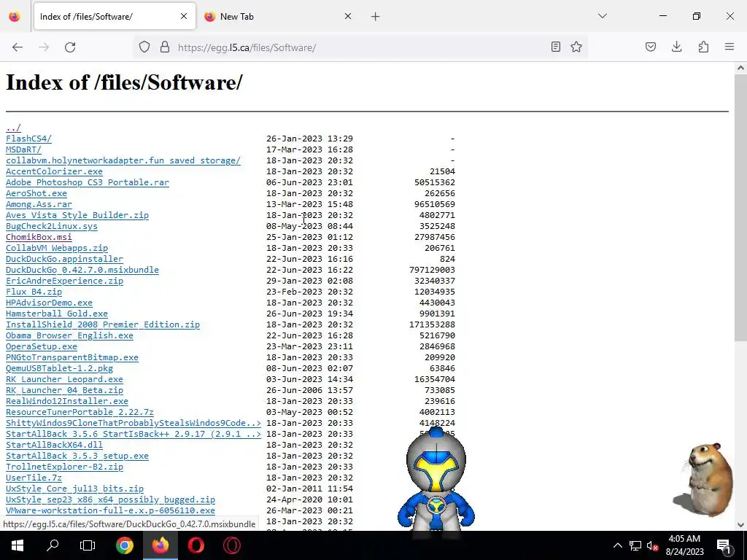
Task: Toggle reader view icon in address bar
Action: [x=555, y=47]
